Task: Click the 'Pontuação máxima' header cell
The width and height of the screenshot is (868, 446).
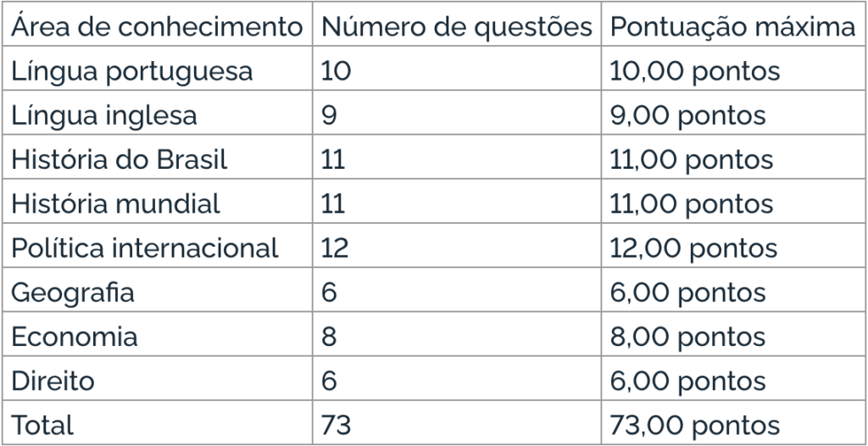Action: (733, 25)
